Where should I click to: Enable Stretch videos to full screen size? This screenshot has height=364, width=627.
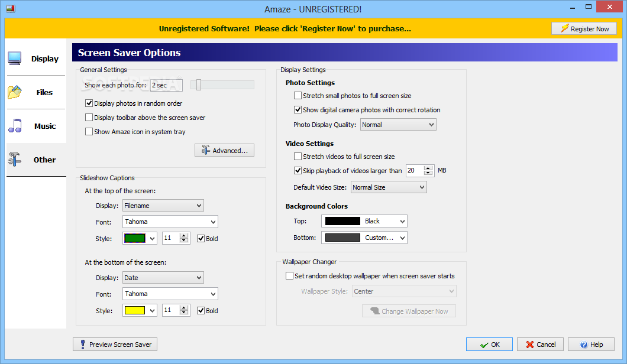click(298, 156)
